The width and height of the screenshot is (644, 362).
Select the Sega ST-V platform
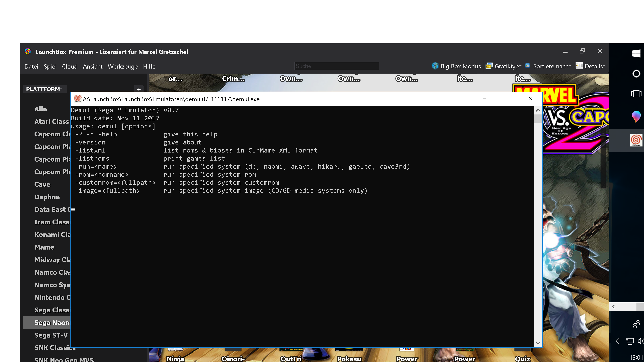tap(51, 335)
